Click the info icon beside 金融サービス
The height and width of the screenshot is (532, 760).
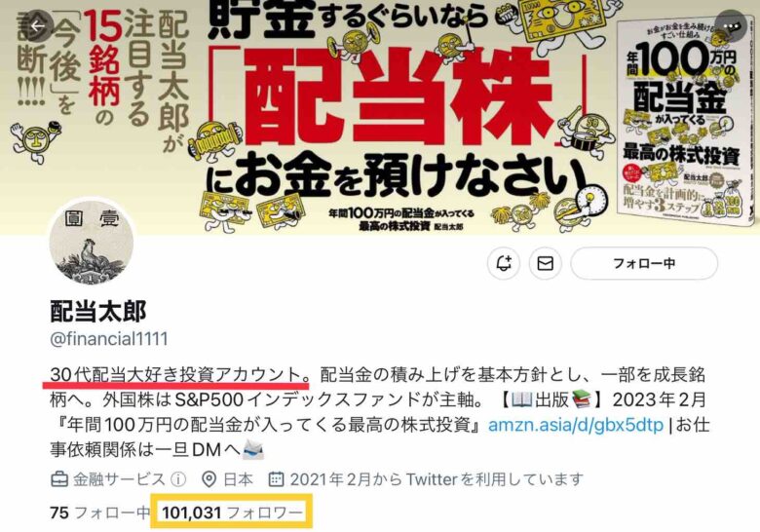point(178,479)
